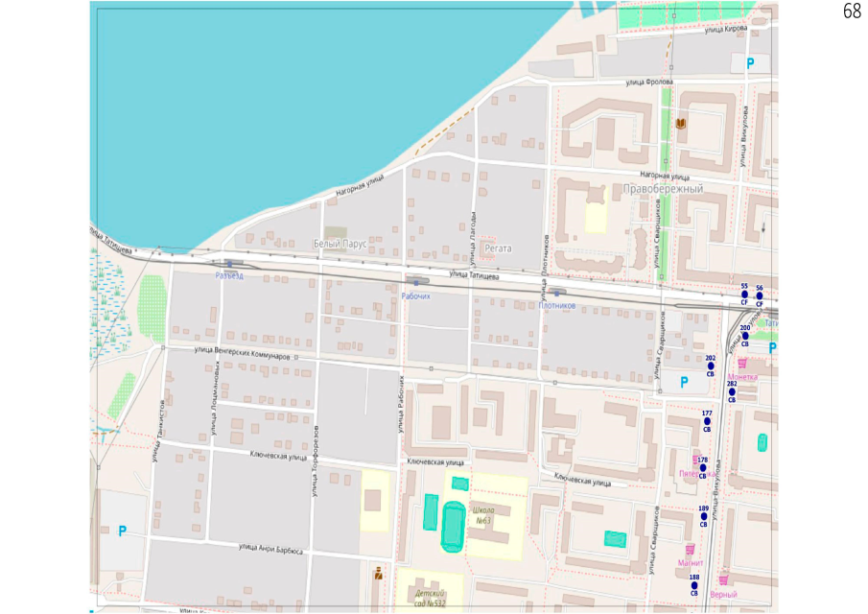The image size is (868, 614).
Task: Click the library book icon near Правобережный
Action: click(x=681, y=124)
